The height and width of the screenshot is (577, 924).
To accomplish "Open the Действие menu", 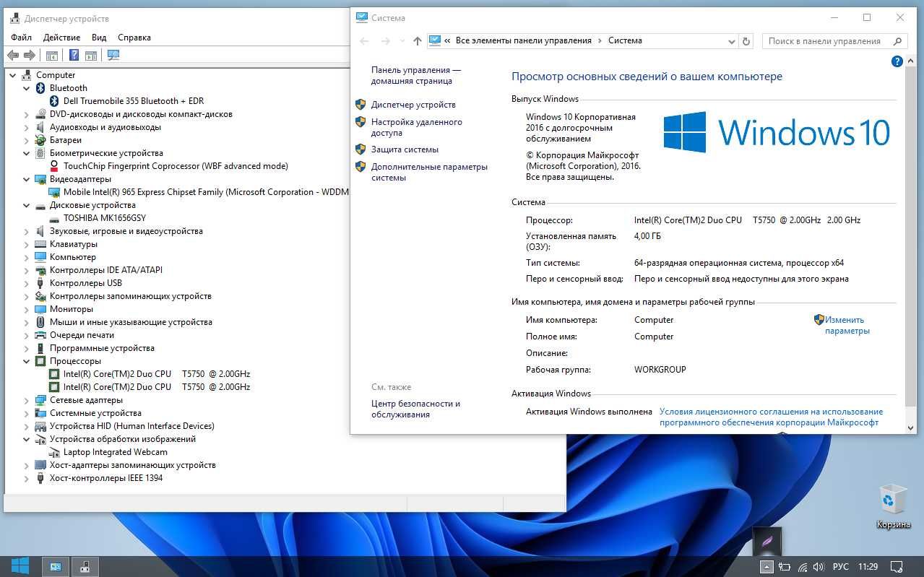I will [61, 38].
